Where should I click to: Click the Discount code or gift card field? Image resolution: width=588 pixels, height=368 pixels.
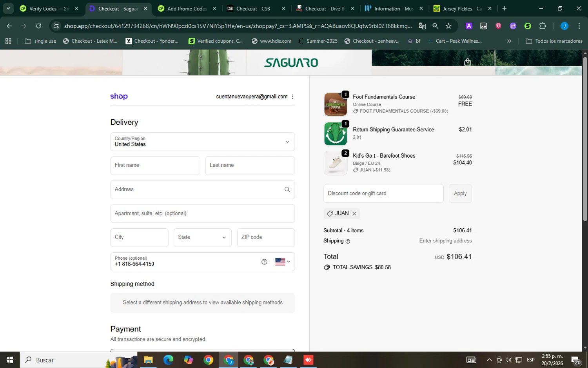click(x=383, y=193)
